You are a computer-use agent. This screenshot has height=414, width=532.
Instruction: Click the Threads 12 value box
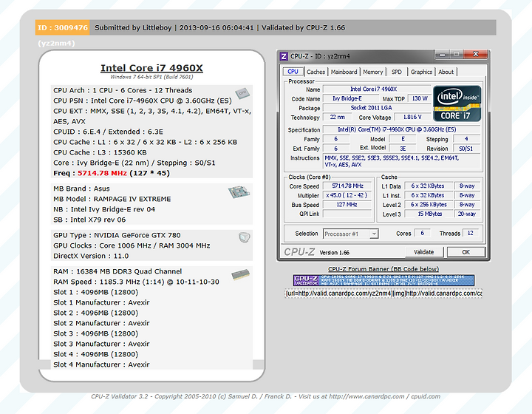tap(471, 233)
